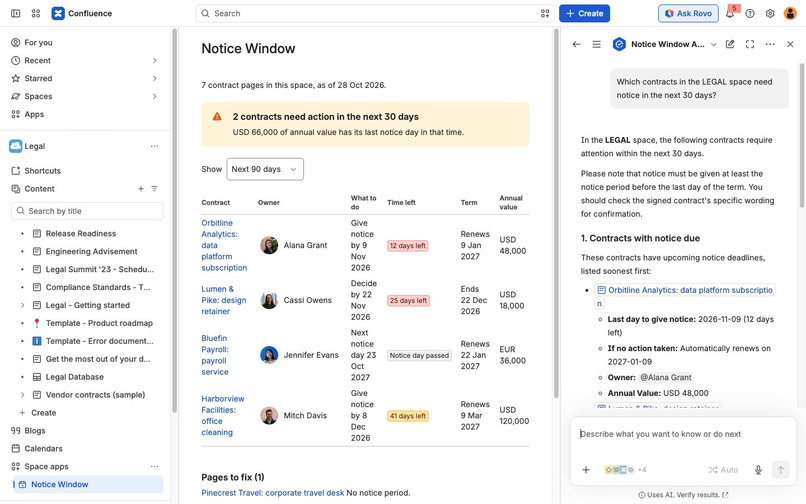Image resolution: width=806 pixels, height=504 pixels.
Task: Open the Lumen & Pike design retainer link
Action: (224, 300)
